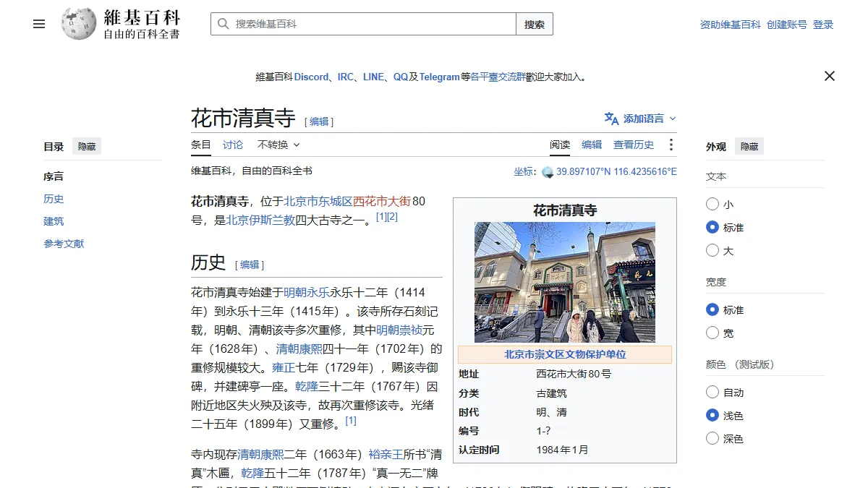Click the 编辑 link beside 历史 heading
The width and height of the screenshot is (868, 488).
tap(250, 265)
